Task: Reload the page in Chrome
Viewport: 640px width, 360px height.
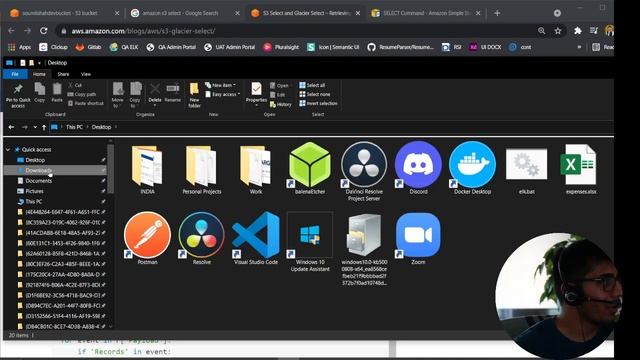Action: pos(44,31)
